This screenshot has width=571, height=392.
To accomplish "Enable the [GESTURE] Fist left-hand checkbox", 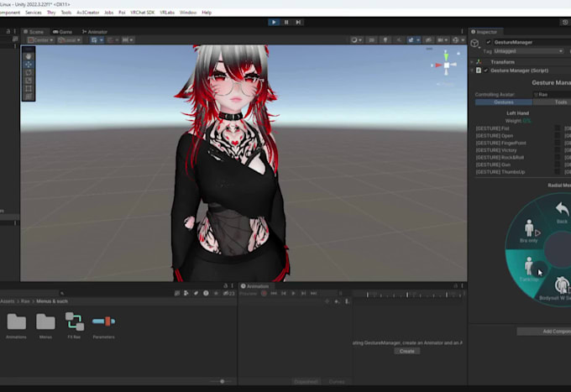I will point(558,128).
